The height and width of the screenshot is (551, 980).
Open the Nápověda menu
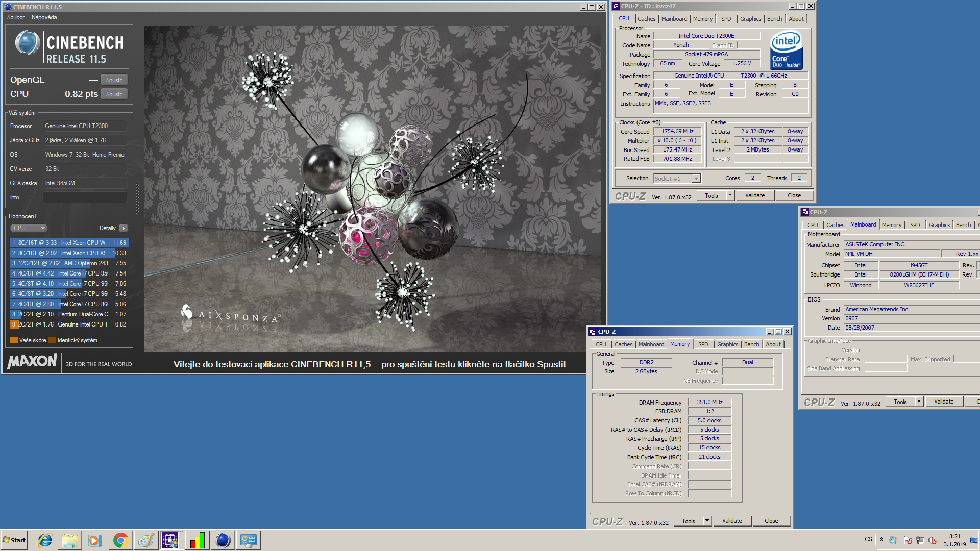44,17
